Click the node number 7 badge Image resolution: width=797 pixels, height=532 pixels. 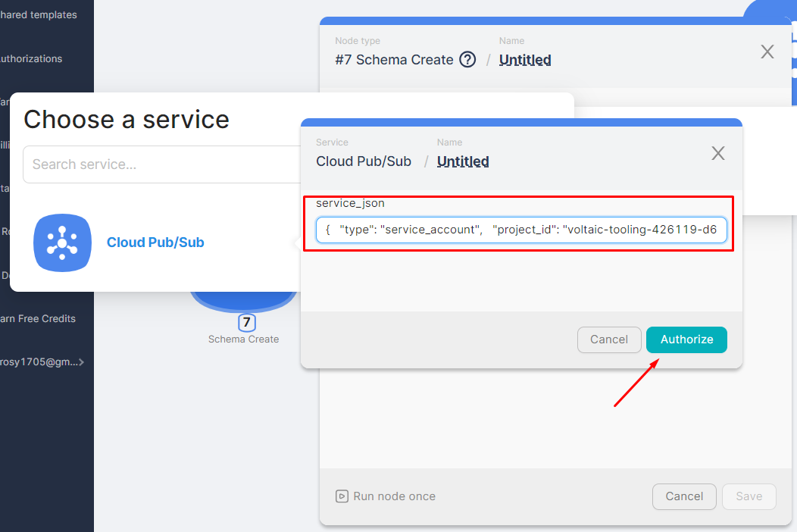coord(246,322)
